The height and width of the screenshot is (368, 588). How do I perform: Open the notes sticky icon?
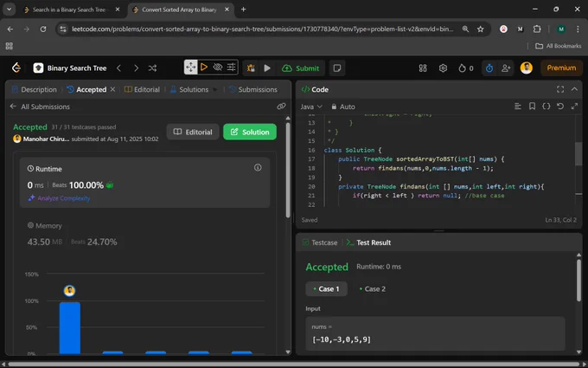337,68
